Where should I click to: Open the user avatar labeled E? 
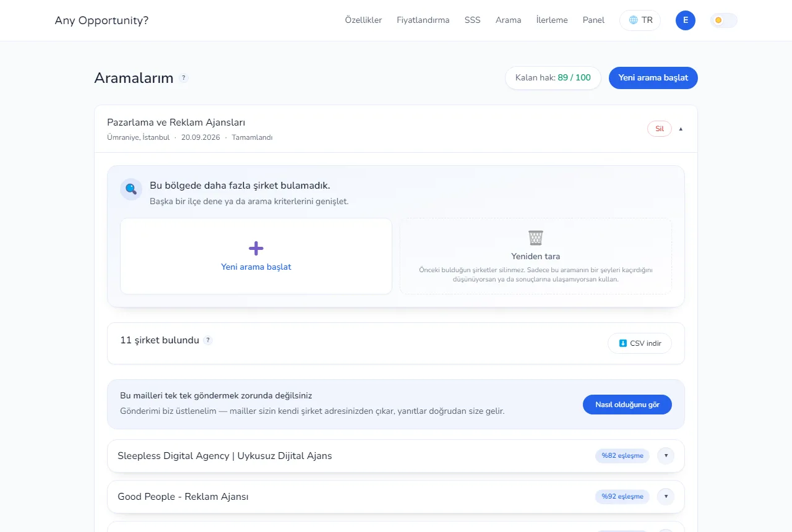click(x=686, y=20)
